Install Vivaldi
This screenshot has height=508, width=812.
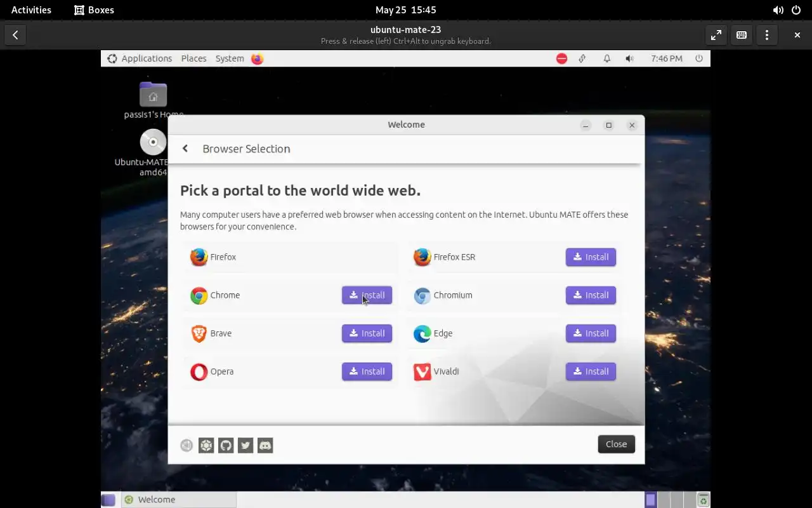(x=591, y=371)
